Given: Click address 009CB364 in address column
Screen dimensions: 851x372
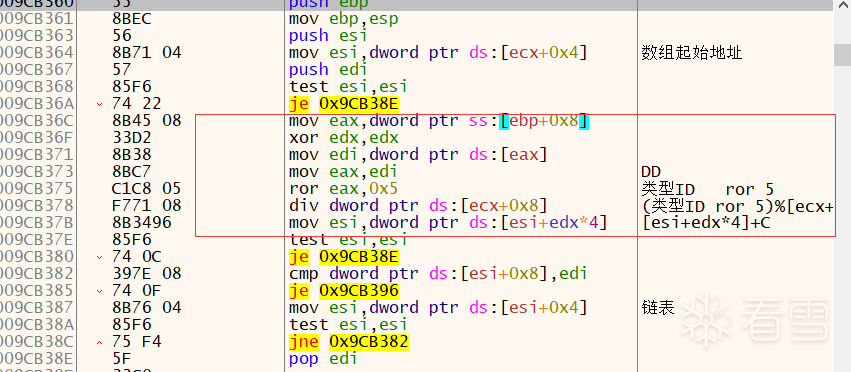Looking at the screenshot, I should coord(36,53).
